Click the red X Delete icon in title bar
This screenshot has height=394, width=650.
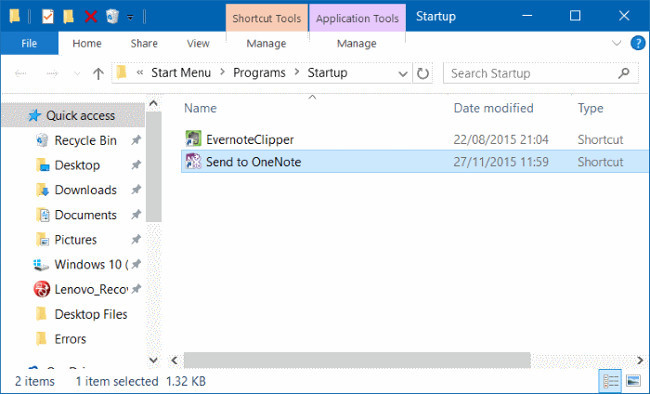pos(91,17)
